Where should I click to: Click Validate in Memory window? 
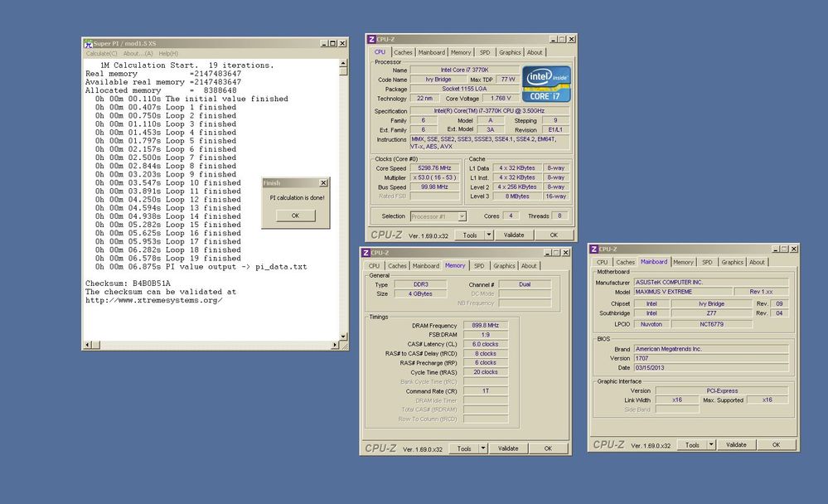click(508, 448)
